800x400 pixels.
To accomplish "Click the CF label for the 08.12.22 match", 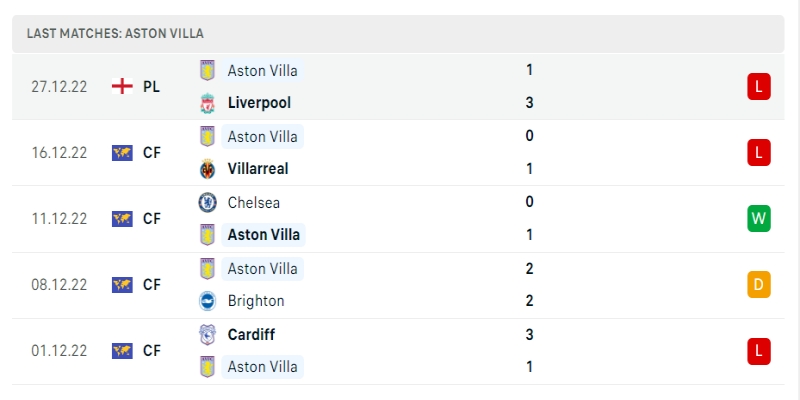I will tap(152, 284).
